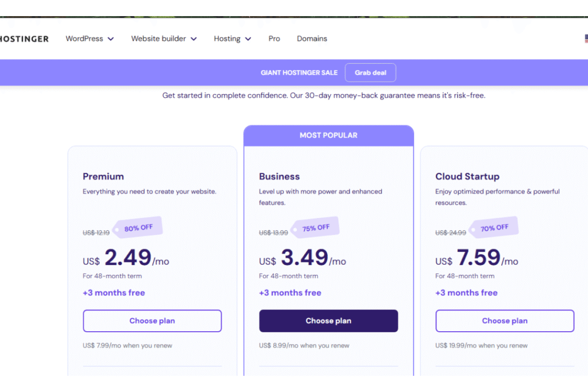Click the Cloud Startup description text
Image resolution: width=588 pixels, height=392 pixels.
497,197
